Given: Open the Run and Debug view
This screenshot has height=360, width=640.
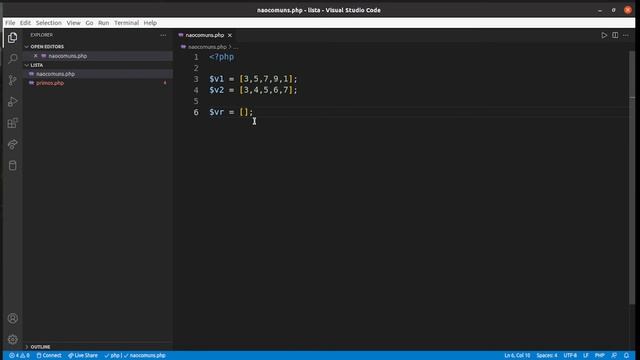Looking at the screenshot, I should click(x=13, y=102).
